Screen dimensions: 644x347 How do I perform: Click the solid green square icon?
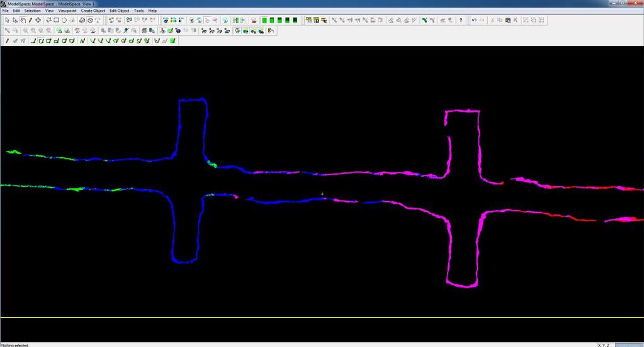pyautogui.click(x=172, y=41)
